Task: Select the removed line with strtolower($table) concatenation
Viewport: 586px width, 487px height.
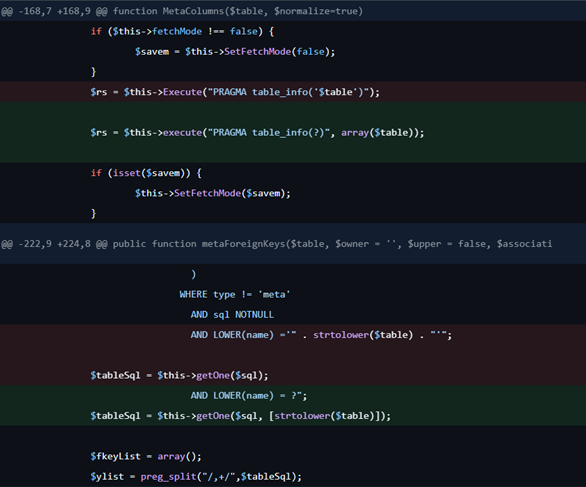Action: pos(293,335)
